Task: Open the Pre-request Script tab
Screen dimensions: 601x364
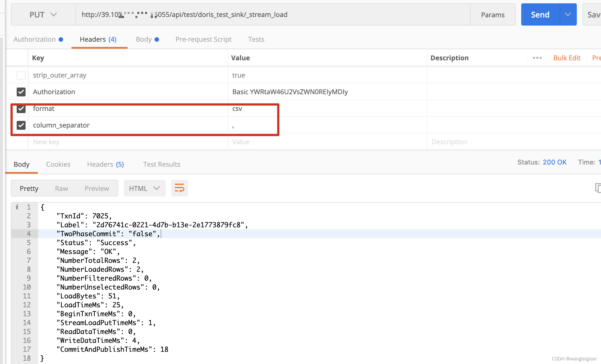Action: click(203, 39)
